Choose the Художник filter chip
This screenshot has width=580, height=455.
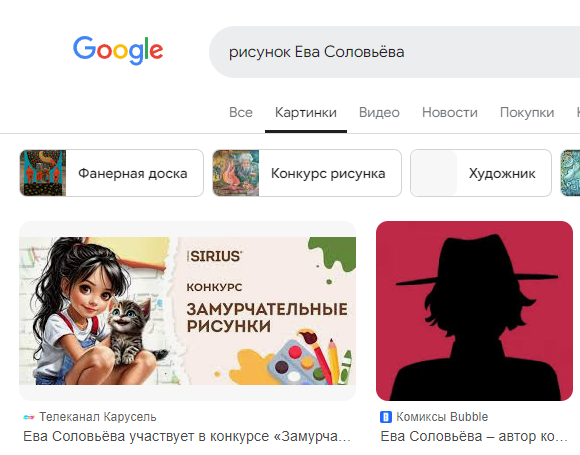point(481,173)
